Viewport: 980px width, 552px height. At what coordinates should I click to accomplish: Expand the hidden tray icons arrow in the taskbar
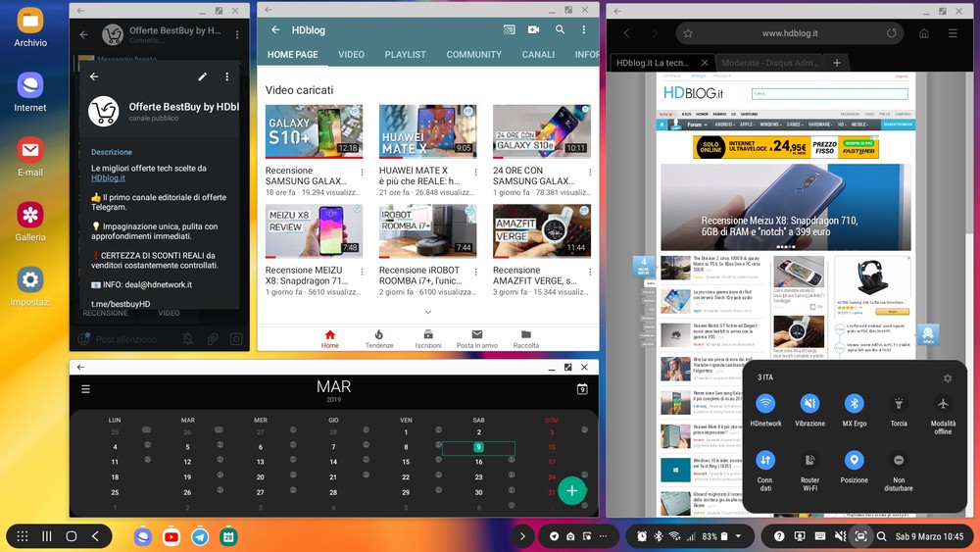(x=522, y=536)
